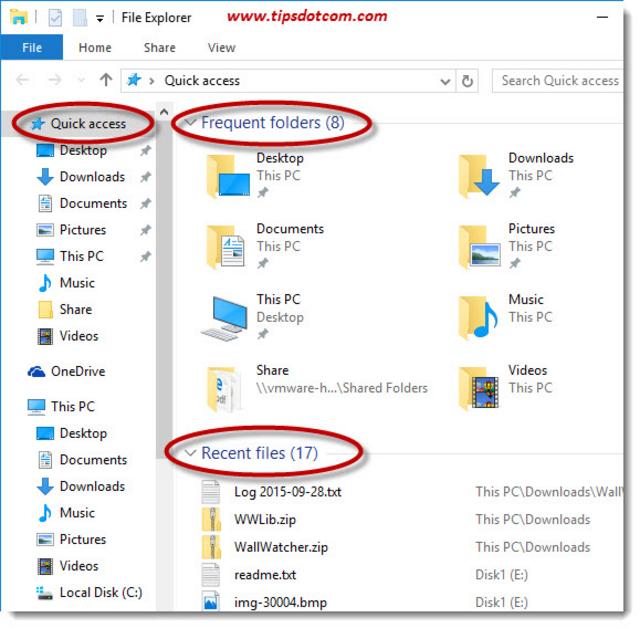Open Customize Quick Access Toolbar dropdown

point(100,18)
